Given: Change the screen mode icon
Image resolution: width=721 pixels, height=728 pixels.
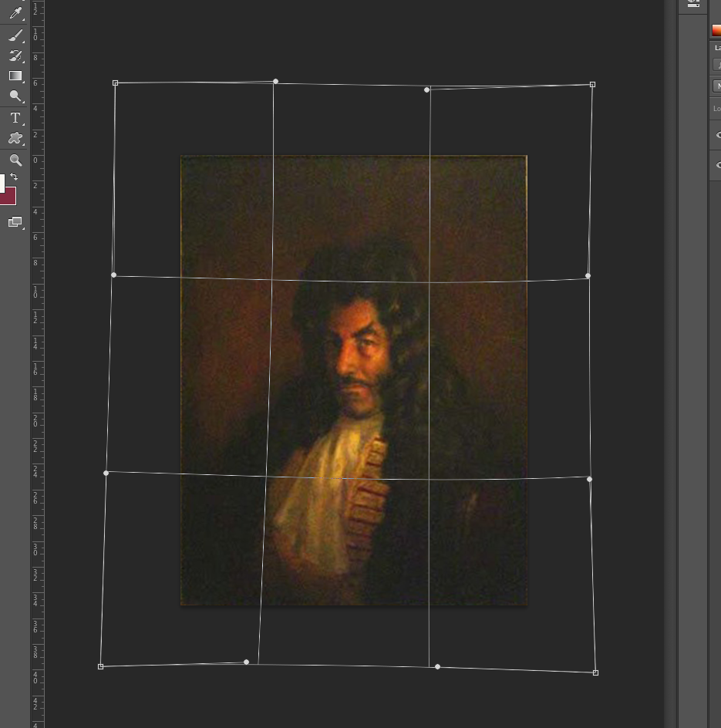Looking at the screenshot, I should coord(15,222).
